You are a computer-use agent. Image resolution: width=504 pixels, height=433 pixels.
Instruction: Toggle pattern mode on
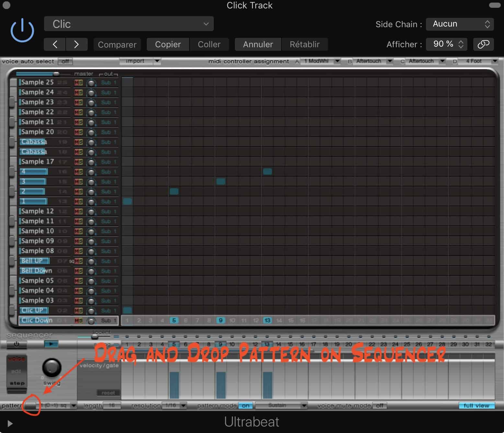tap(245, 405)
